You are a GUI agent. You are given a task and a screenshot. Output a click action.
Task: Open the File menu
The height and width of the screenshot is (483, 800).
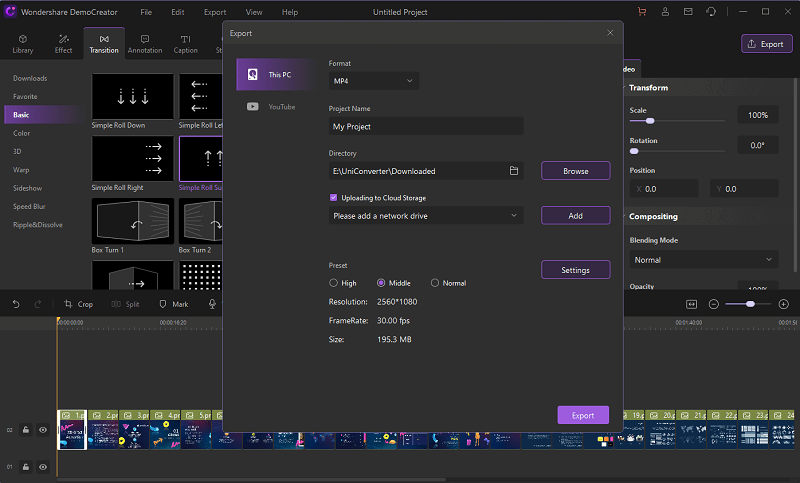tap(146, 12)
